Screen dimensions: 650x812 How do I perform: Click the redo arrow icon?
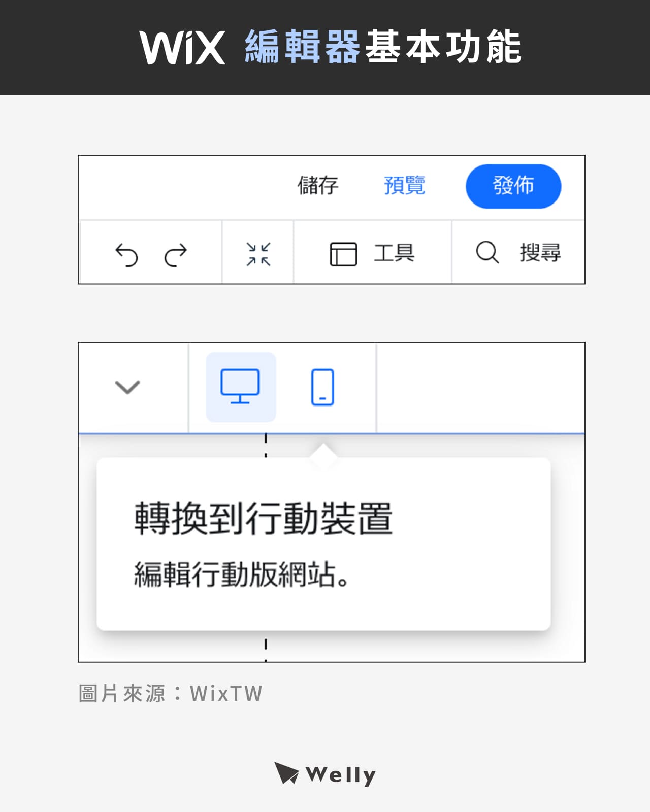pos(176,254)
